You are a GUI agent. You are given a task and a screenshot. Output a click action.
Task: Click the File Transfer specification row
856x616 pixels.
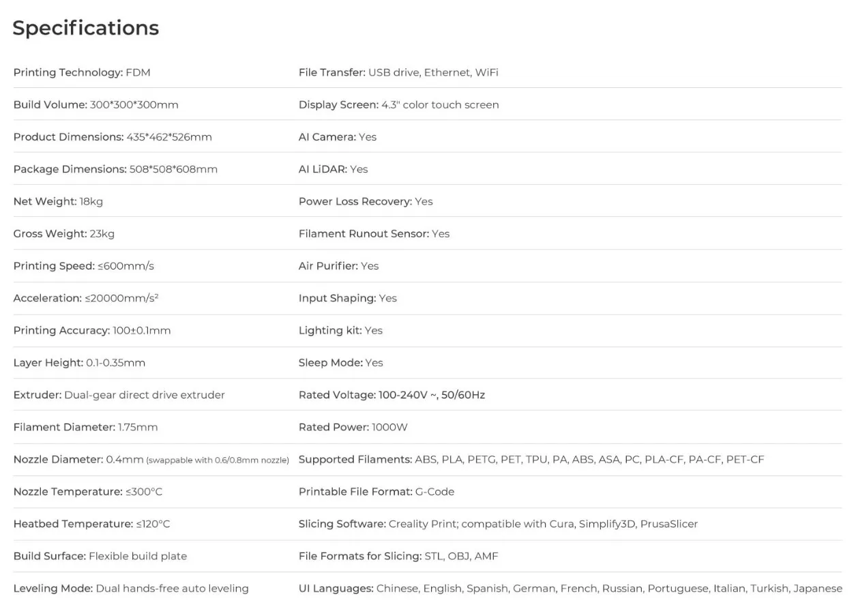pyautogui.click(x=398, y=72)
